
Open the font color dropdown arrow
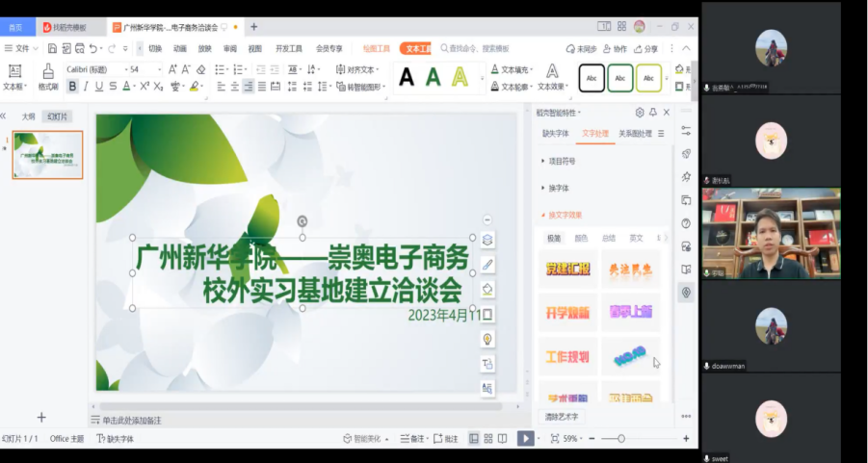[135, 87]
